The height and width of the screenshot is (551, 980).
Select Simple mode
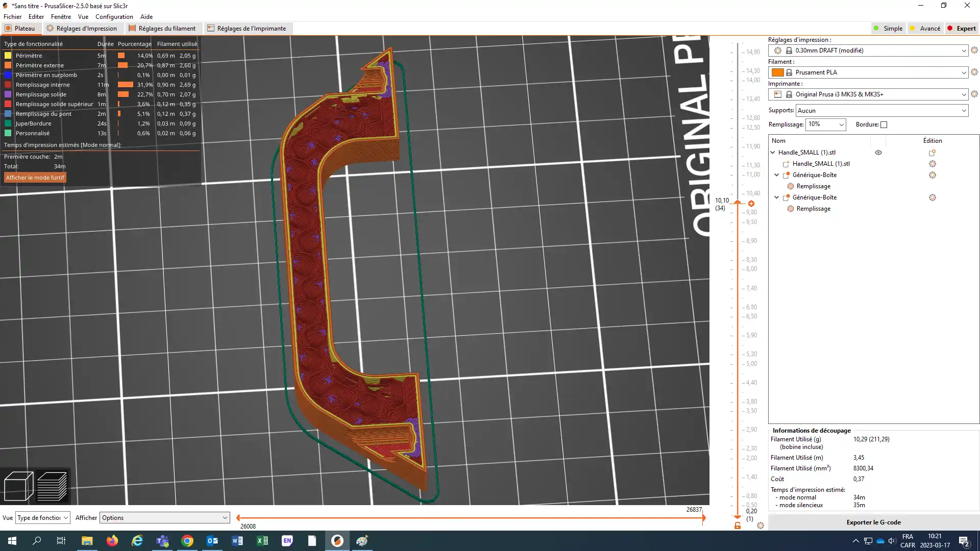pyautogui.click(x=889, y=29)
